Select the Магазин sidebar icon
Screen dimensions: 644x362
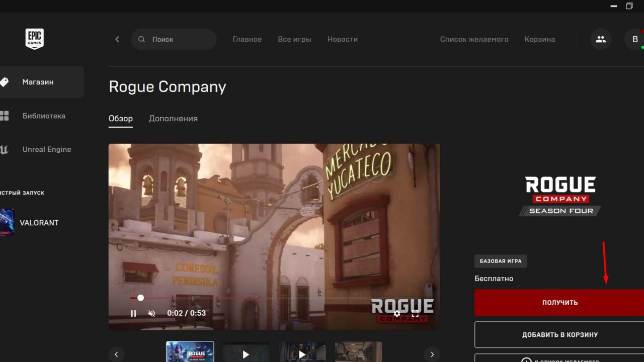tap(5, 82)
